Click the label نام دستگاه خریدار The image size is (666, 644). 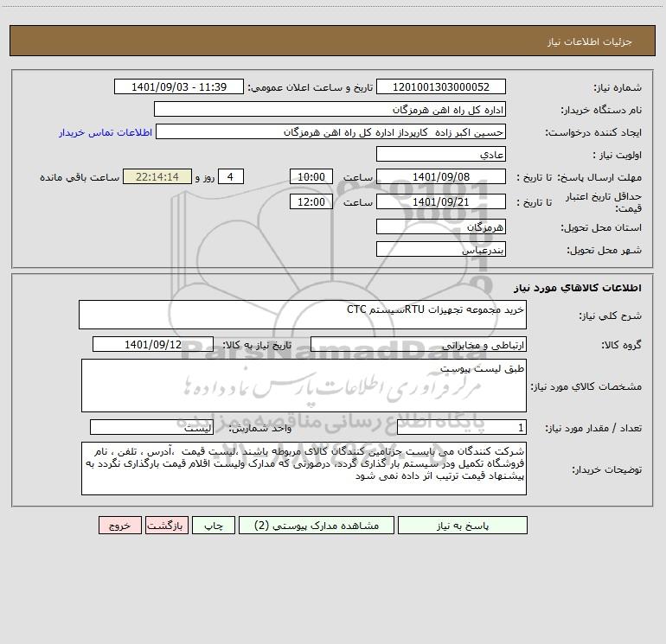coord(601,110)
